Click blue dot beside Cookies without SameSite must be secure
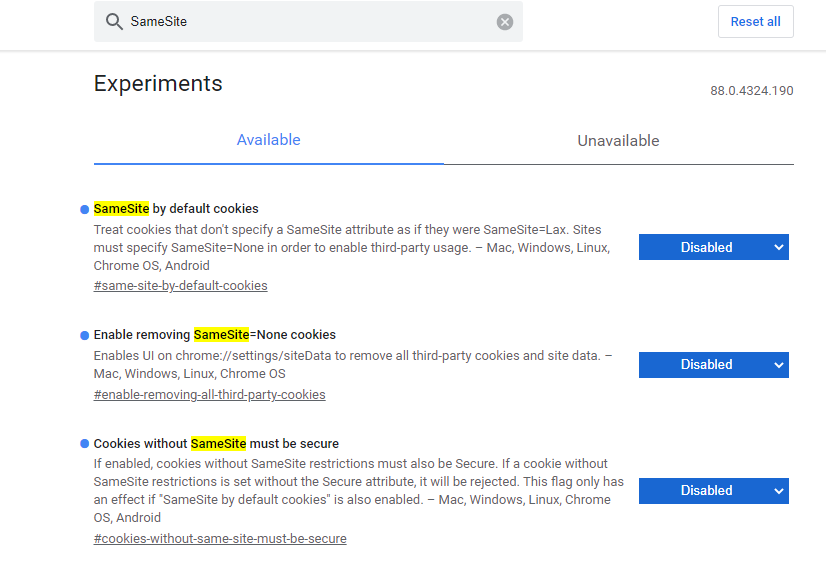Image resolution: width=826 pixels, height=568 pixels. (84, 444)
